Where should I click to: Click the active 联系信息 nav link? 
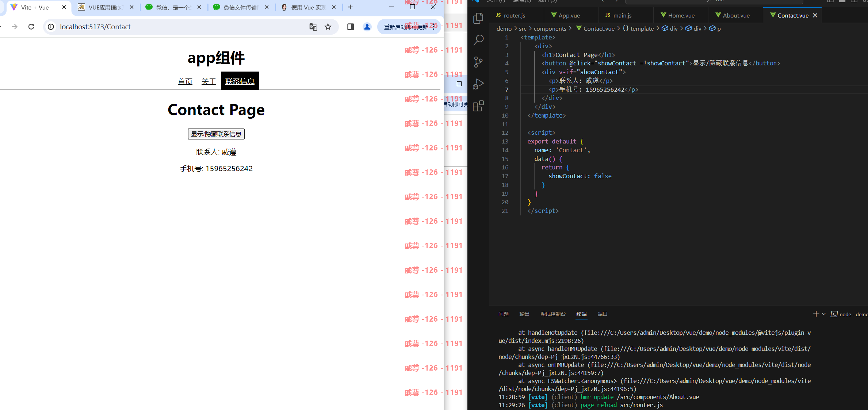(240, 81)
